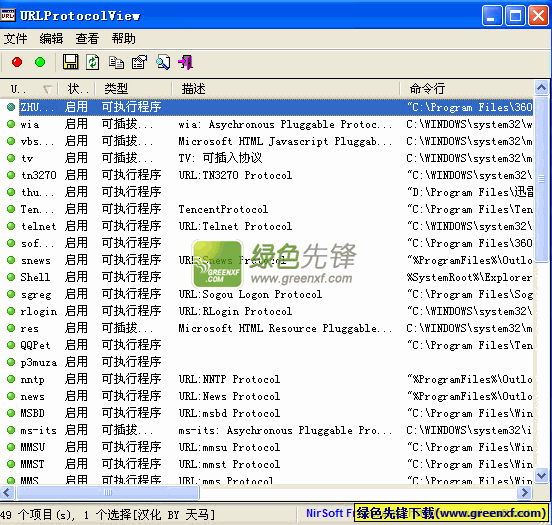Click 'URL:Telnet Protocol' description cell
This screenshot has width=552, height=525.
coord(235,226)
